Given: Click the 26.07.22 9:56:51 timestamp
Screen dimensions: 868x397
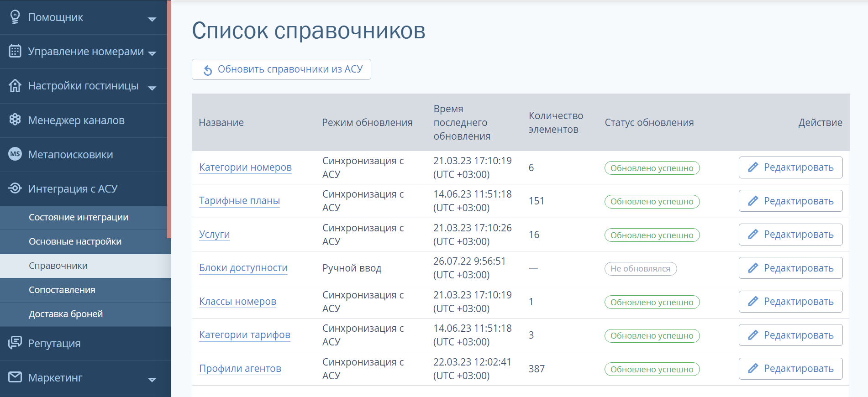Looking at the screenshot, I should click(x=469, y=261).
